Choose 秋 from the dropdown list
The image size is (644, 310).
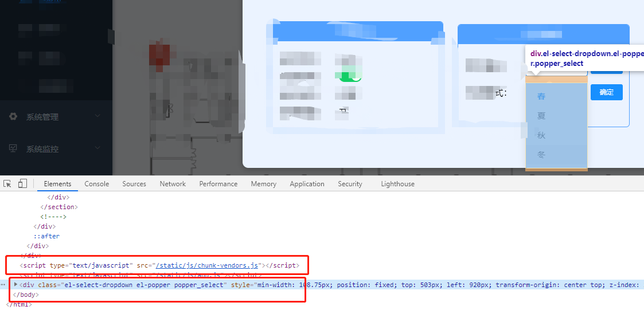(556, 135)
